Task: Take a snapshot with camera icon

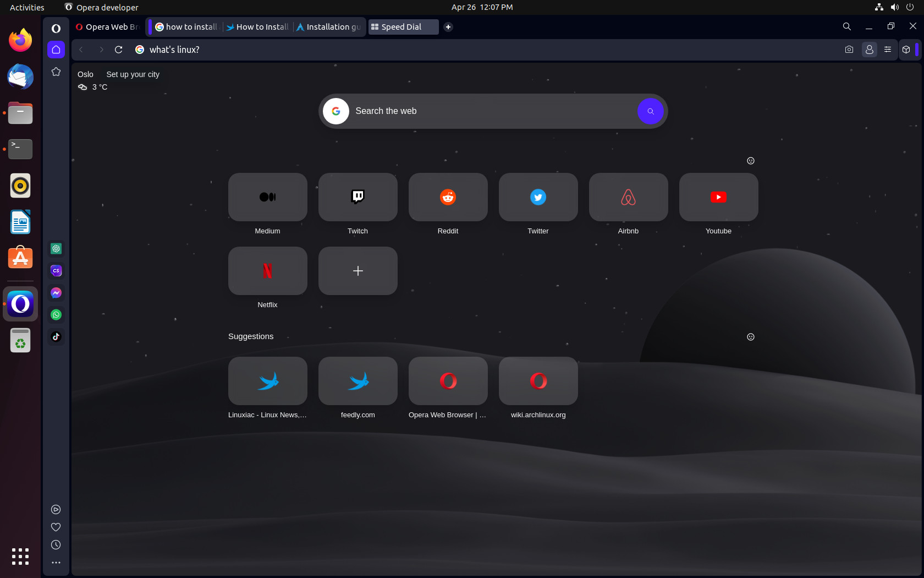Action: pyautogui.click(x=849, y=50)
